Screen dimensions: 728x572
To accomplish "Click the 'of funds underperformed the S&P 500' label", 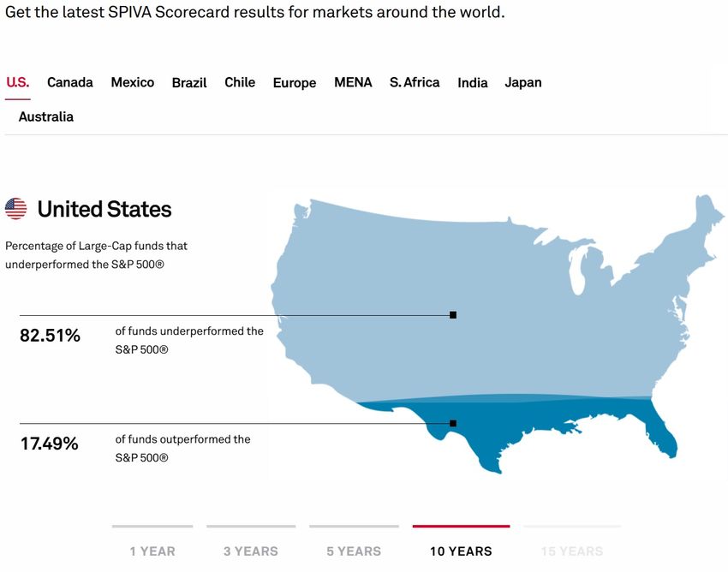I will pyautogui.click(x=189, y=340).
